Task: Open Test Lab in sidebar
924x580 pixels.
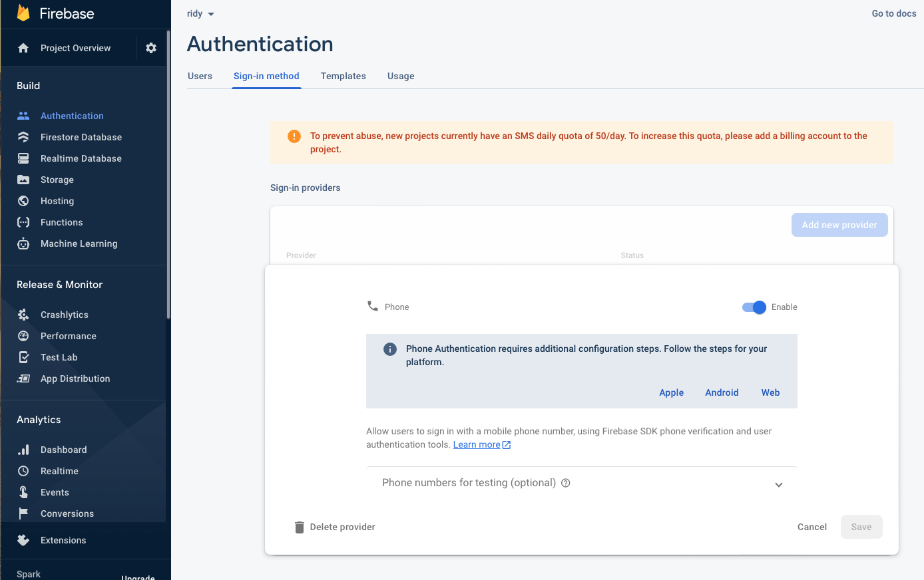Action: [59, 357]
